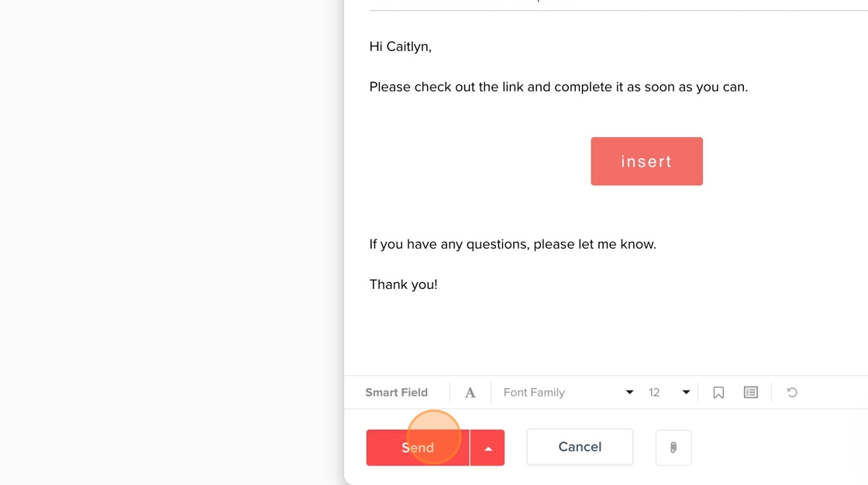Click the template list icon
This screenshot has width=868, height=485.
pyautogui.click(x=750, y=393)
